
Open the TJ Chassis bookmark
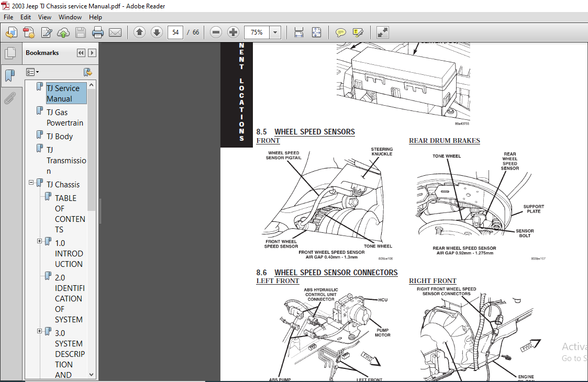[x=63, y=184]
